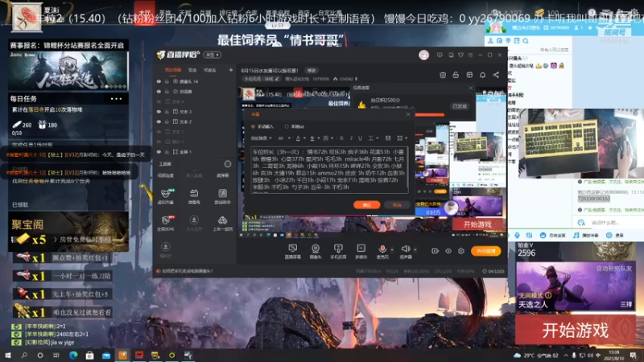Open the font size 40 dropdown
Viewport: 644px width, 362px height.
tap(284, 138)
